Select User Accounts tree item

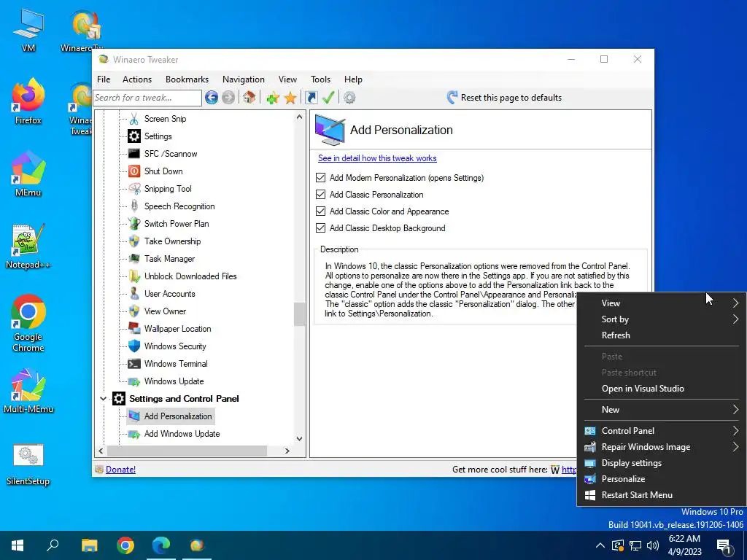[x=169, y=294]
